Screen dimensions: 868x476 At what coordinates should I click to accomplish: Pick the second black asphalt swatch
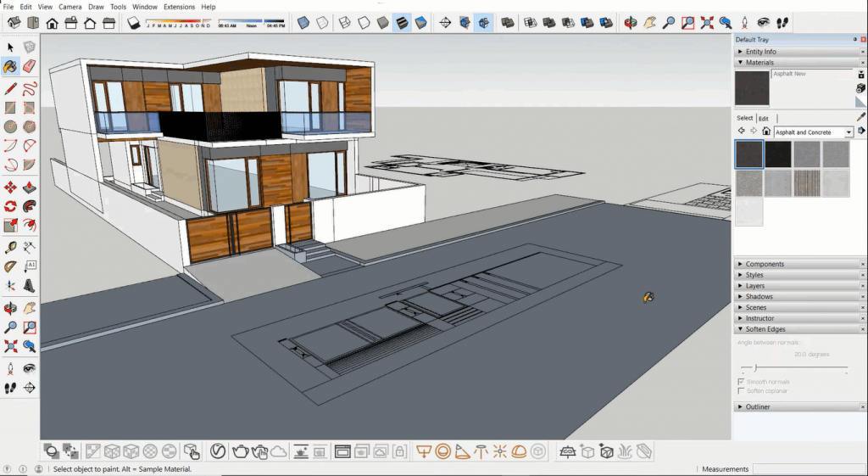click(x=778, y=154)
